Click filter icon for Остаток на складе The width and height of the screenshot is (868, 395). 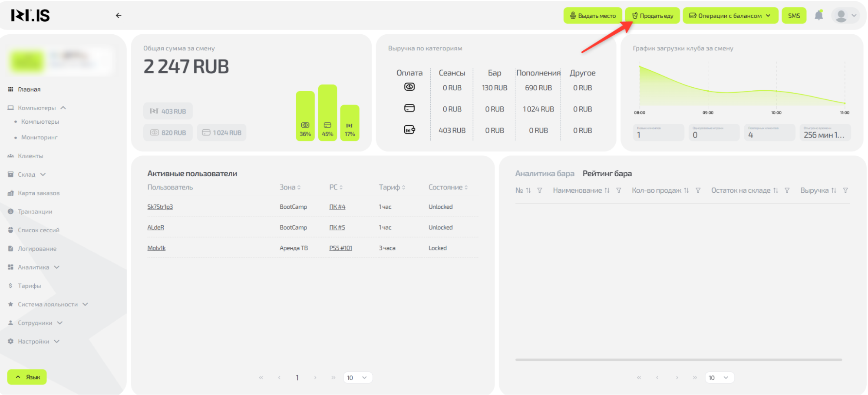click(x=787, y=191)
